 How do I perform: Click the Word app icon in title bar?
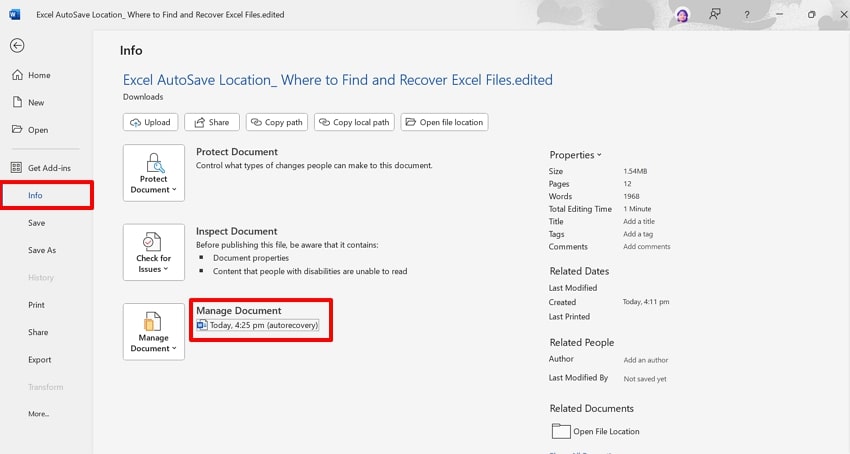tap(15, 15)
